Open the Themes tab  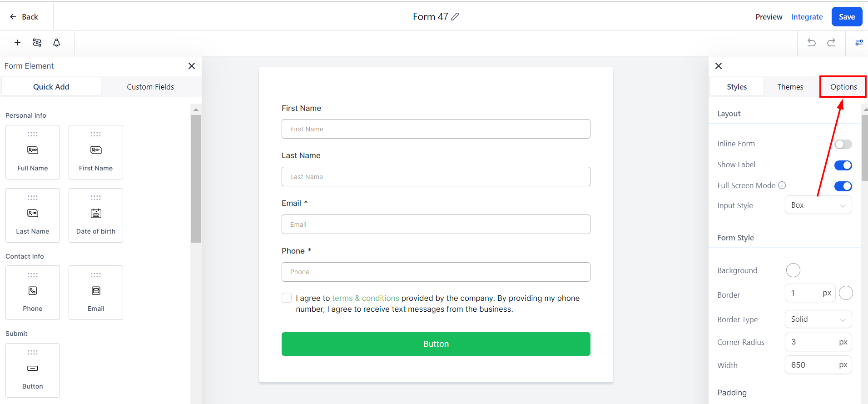point(790,87)
